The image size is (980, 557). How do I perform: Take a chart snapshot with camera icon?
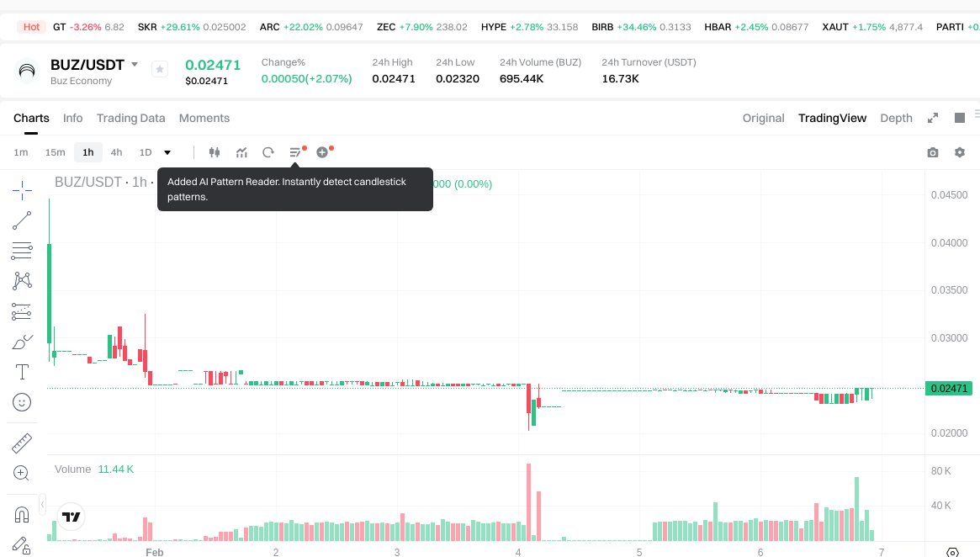(933, 152)
